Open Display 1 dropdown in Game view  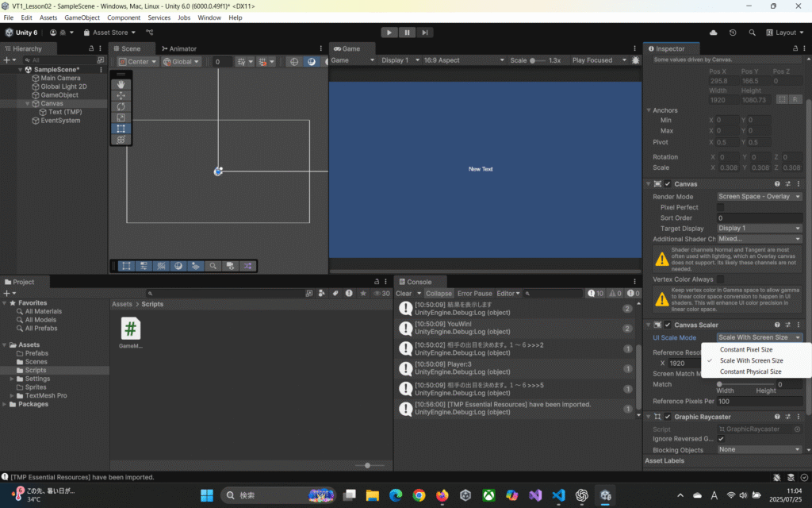(400, 60)
